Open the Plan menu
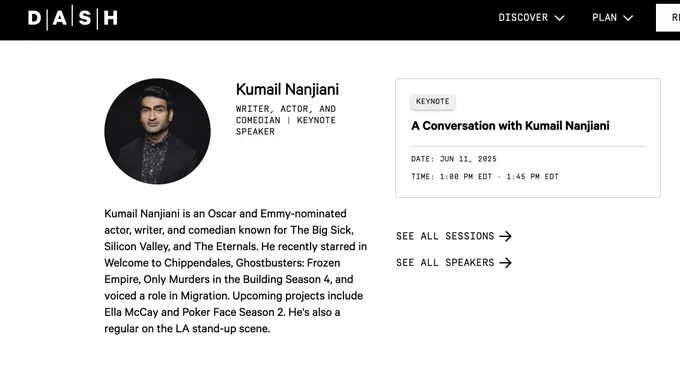The height and width of the screenshot is (374, 680). coord(612,17)
